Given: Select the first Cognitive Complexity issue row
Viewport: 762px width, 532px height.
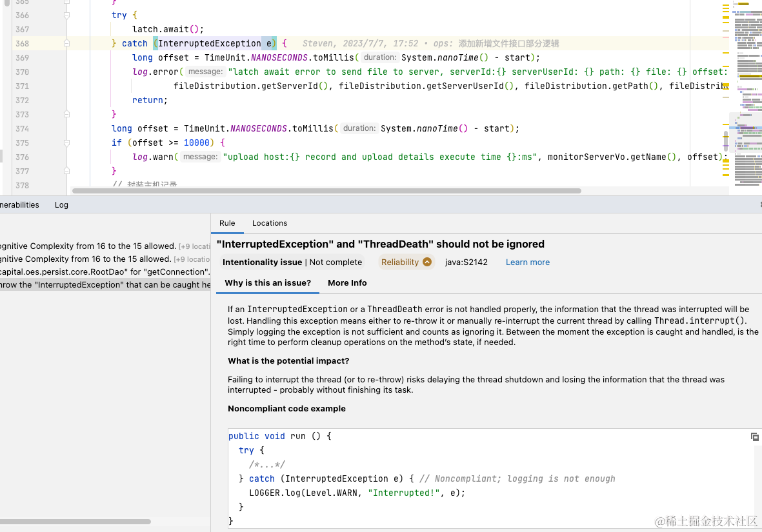Looking at the screenshot, I should pyautogui.click(x=105, y=246).
